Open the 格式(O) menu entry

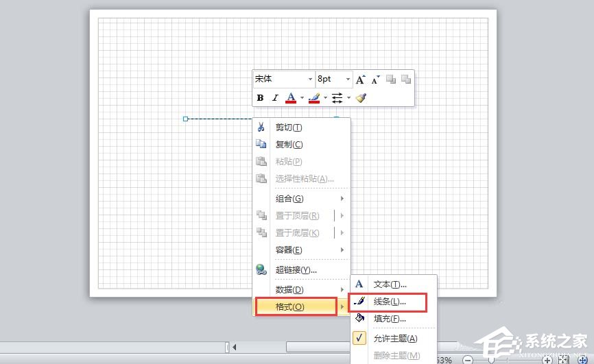(301, 306)
